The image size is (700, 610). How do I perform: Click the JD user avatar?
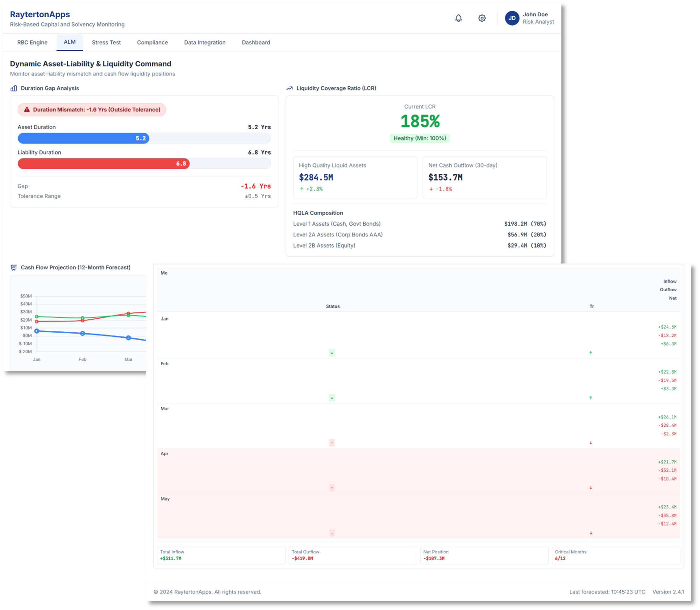(x=512, y=18)
